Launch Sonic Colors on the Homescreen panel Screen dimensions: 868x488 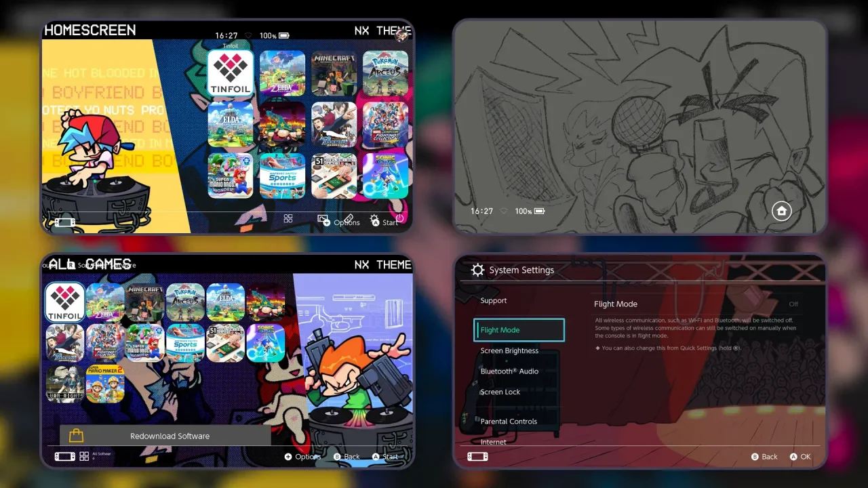[x=385, y=176]
